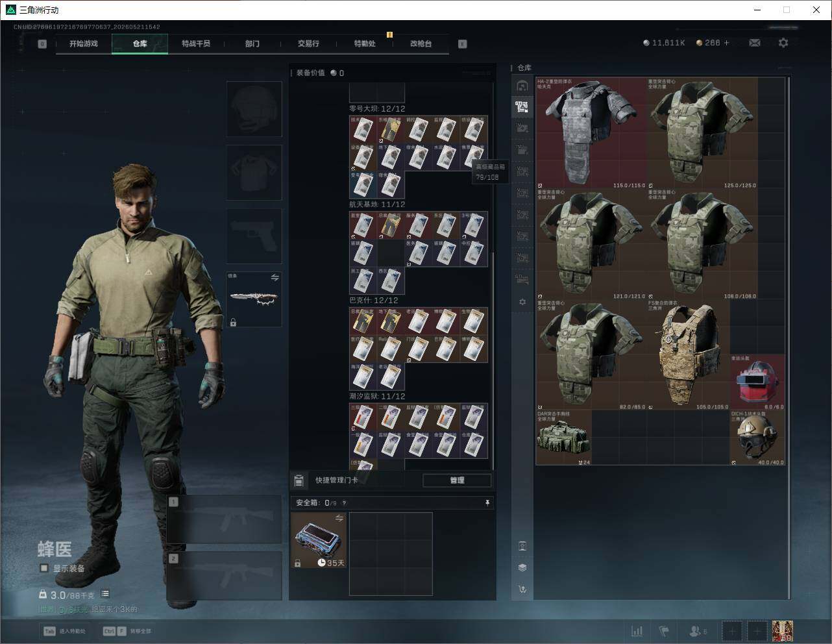
Task: Click the 安全箱 help question mark
Action: point(344,502)
